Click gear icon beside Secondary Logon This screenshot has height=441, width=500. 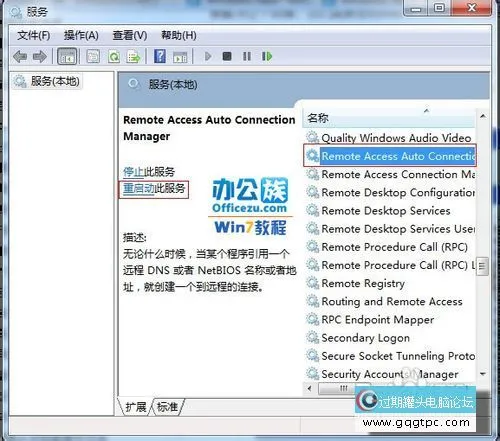313,338
